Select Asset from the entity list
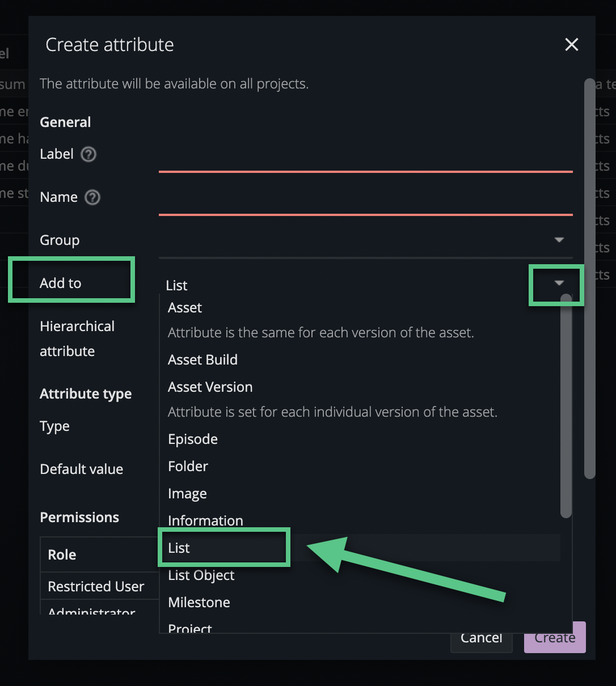This screenshot has height=686, width=616. point(184,307)
